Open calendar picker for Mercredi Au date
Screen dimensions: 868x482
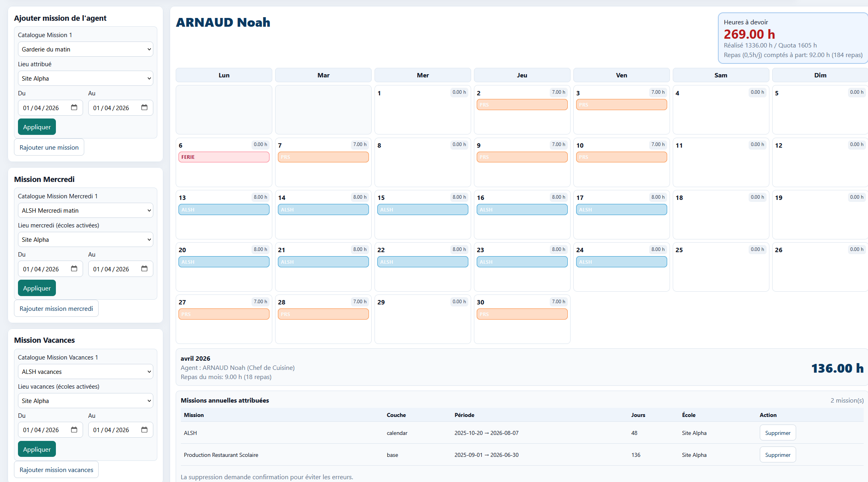pos(144,269)
